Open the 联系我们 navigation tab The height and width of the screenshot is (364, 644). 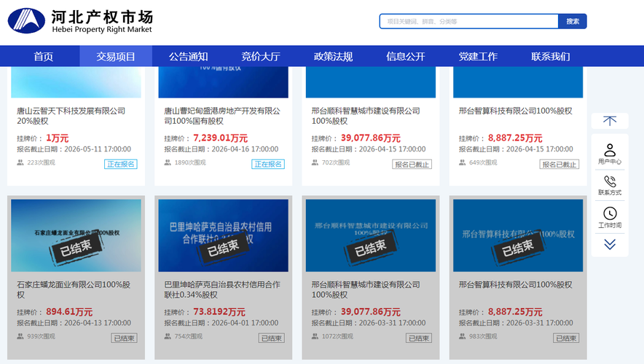550,56
